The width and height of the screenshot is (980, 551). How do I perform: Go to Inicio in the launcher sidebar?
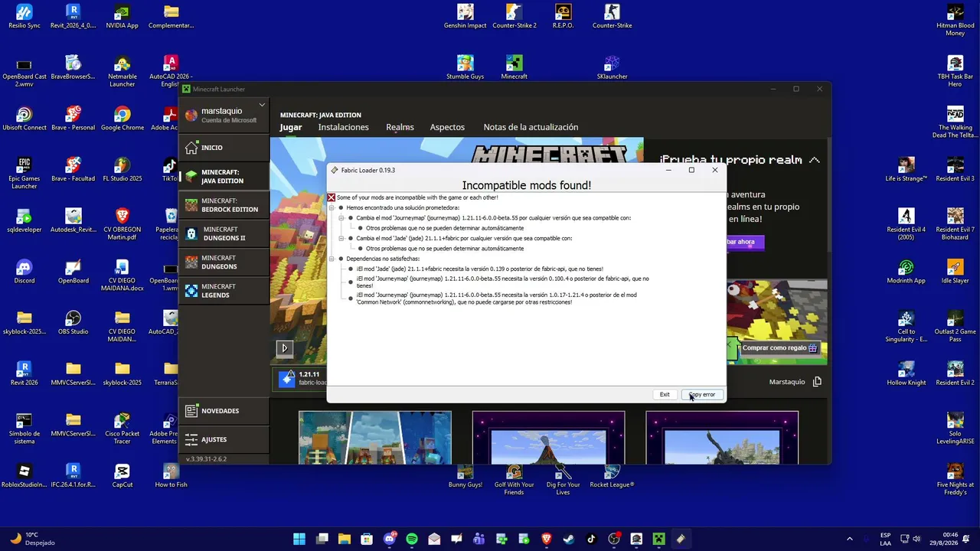tap(224, 148)
